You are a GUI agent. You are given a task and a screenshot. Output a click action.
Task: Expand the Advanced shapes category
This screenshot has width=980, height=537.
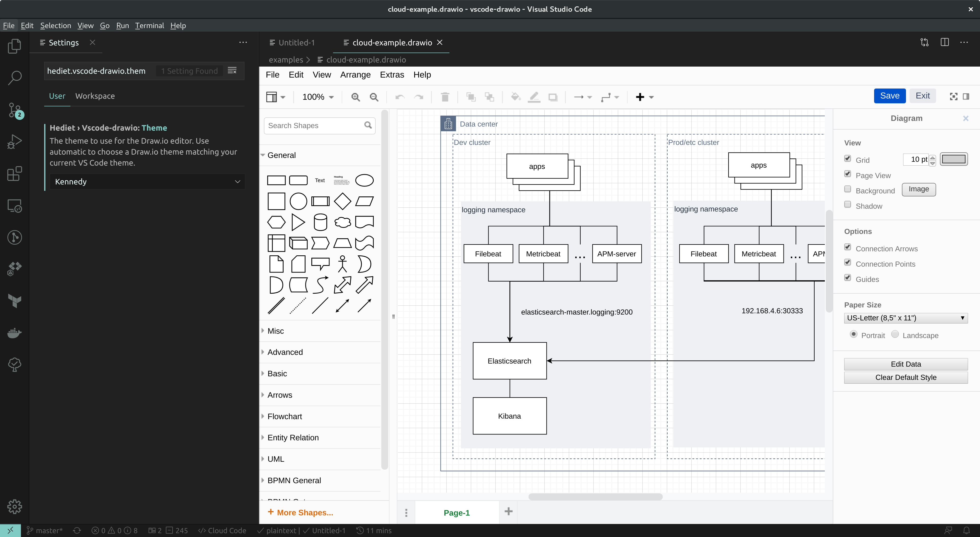(x=285, y=352)
